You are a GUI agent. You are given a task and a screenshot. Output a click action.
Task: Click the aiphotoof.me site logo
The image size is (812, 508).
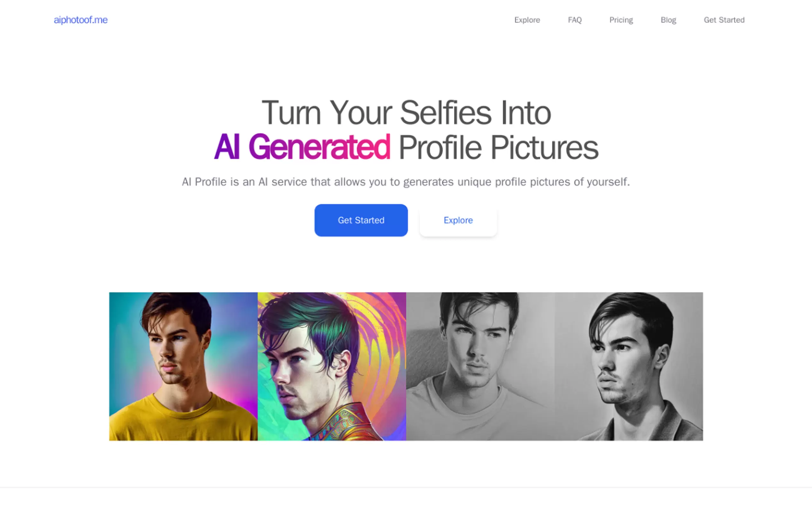click(x=81, y=20)
